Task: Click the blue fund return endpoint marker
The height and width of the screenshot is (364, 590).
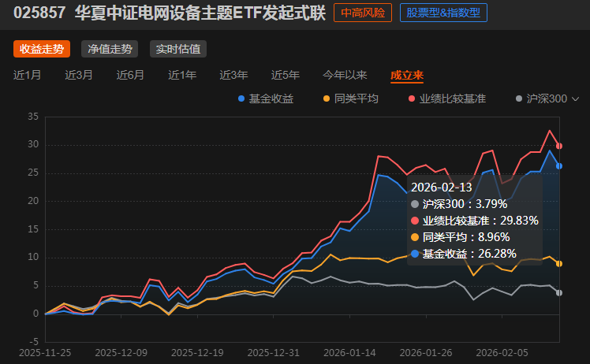Action: point(559,165)
